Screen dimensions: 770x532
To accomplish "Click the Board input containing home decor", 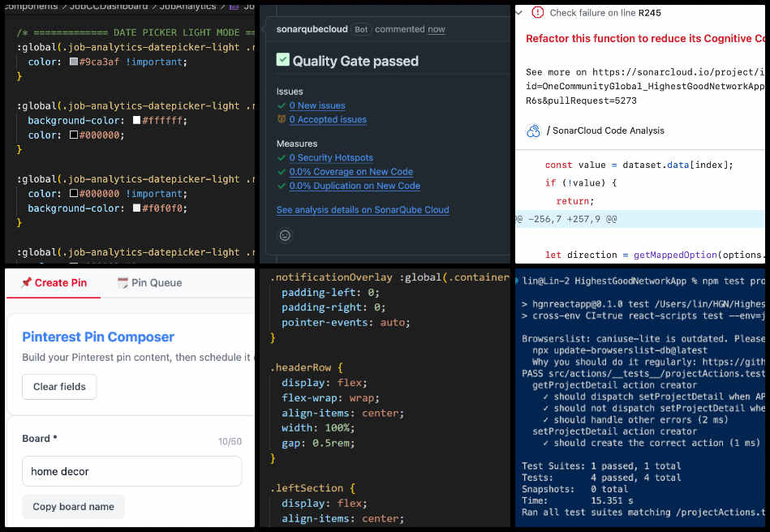I will pos(131,471).
